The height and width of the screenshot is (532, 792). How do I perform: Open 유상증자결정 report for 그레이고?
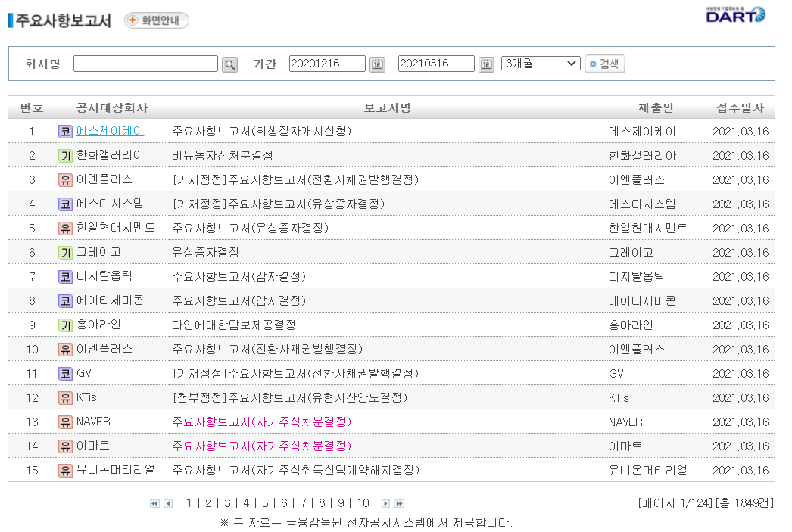pyautogui.click(x=205, y=252)
